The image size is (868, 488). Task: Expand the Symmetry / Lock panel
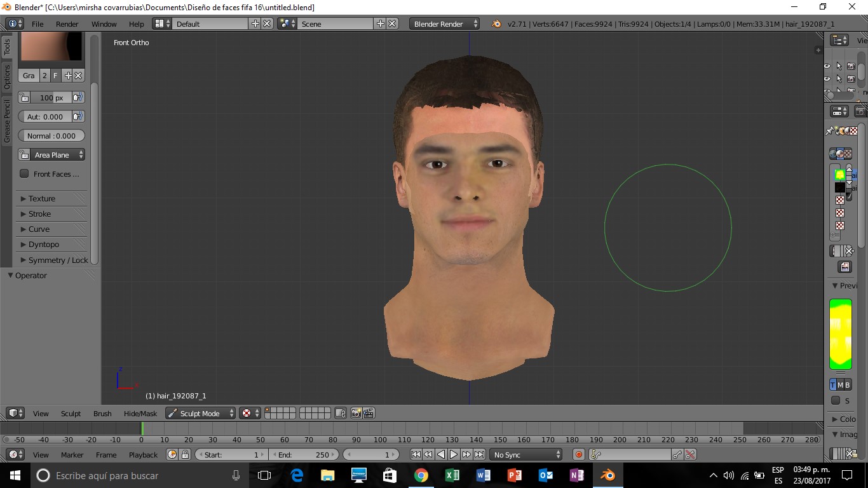(x=52, y=260)
